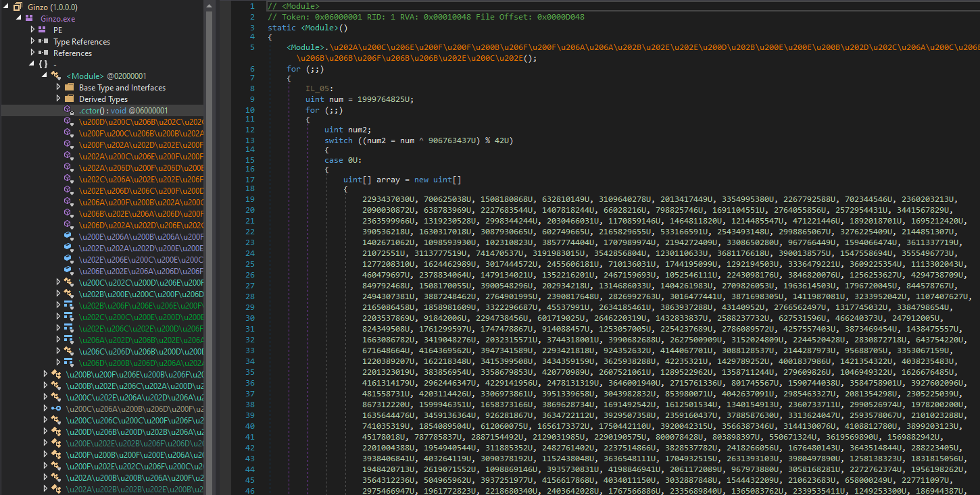The width and height of the screenshot is (980, 495).
Task: Expand the References node
Action: pyautogui.click(x=32, y=53)
